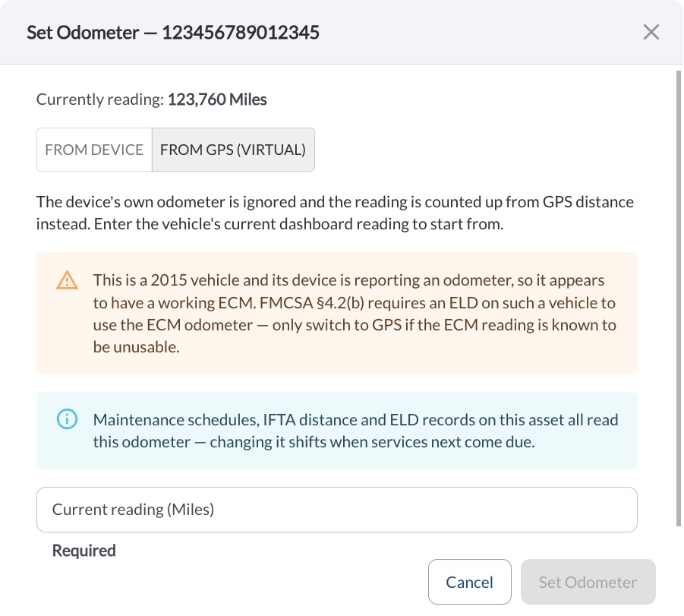The height and width of the screenshot is (616, 684).
Task: Click the disabled Set Odometer button
Action: (588, 582)
